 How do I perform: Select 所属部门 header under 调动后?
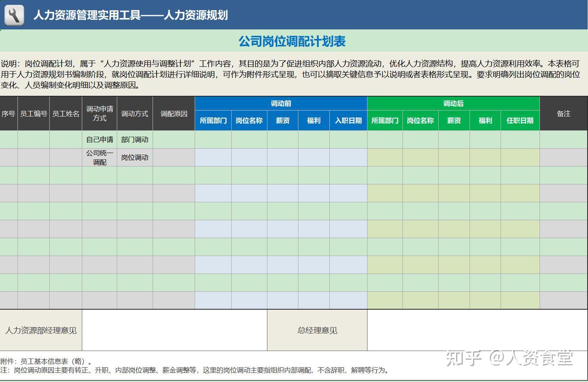(x=385, y=120)
